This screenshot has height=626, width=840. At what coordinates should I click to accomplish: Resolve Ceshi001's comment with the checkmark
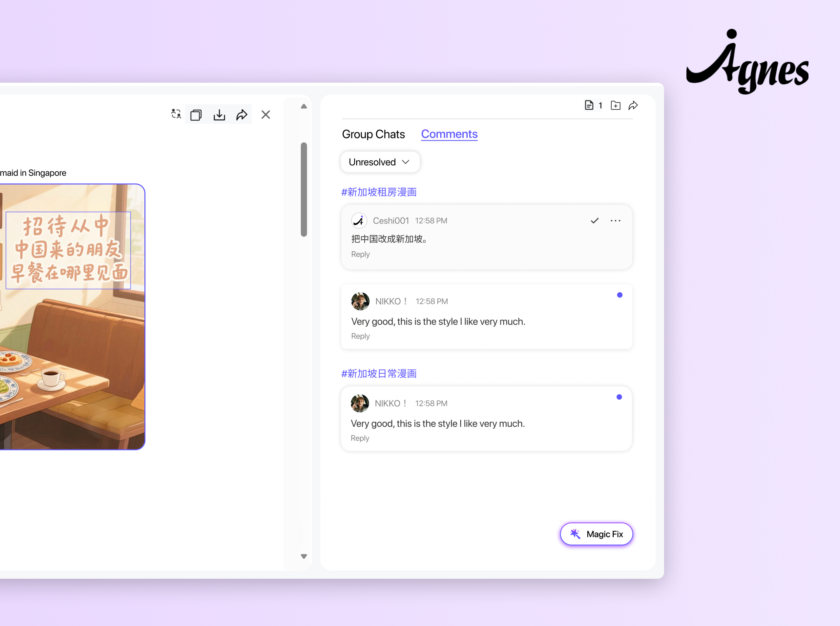(595, 220)
